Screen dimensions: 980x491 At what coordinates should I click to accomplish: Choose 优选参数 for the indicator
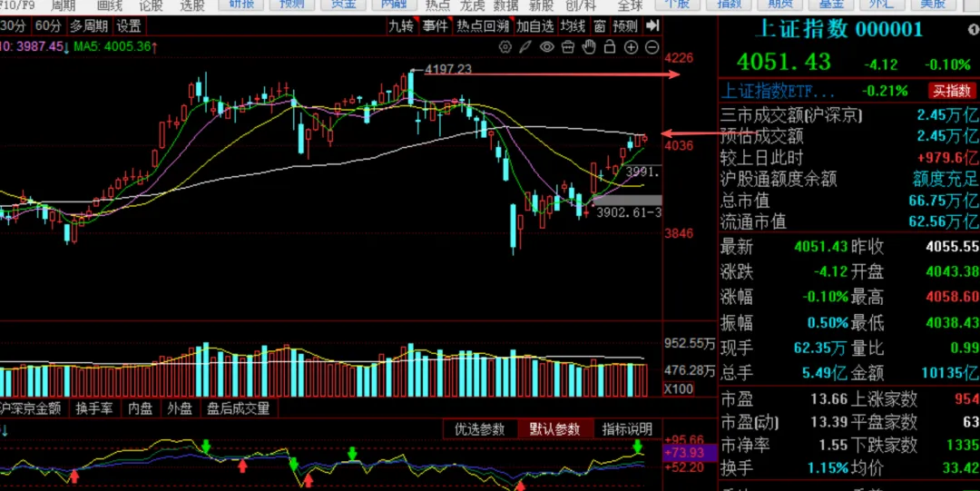pyautogui.click(x=480, y=429)
